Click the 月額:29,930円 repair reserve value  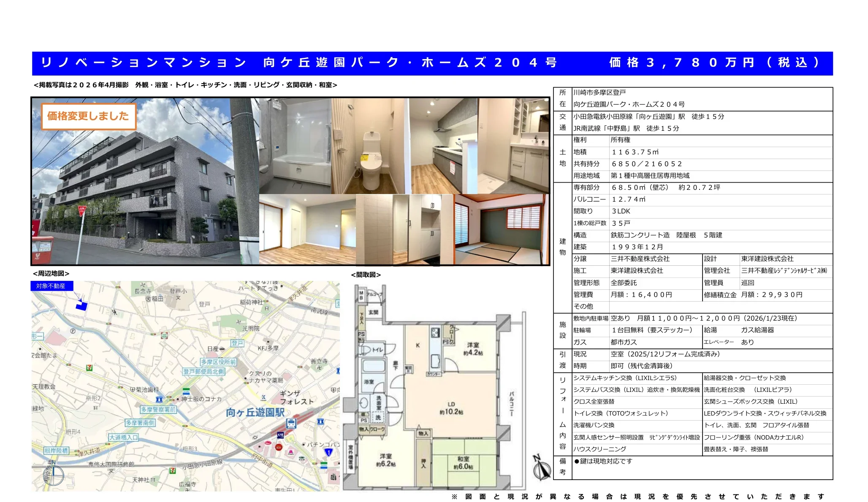tap(772, 294)
